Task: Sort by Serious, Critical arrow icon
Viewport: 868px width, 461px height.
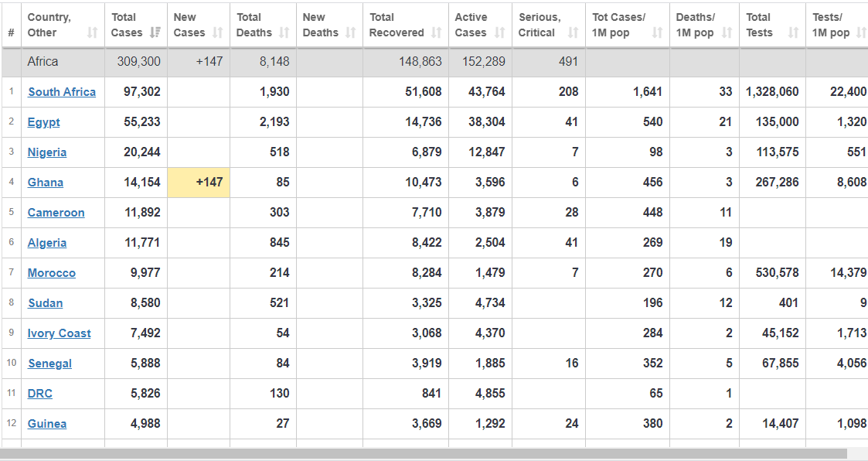Action: point(573,32)
